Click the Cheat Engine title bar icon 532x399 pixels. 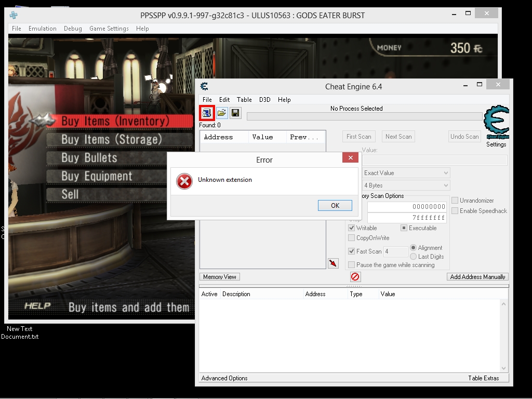(x=205, y=86)
